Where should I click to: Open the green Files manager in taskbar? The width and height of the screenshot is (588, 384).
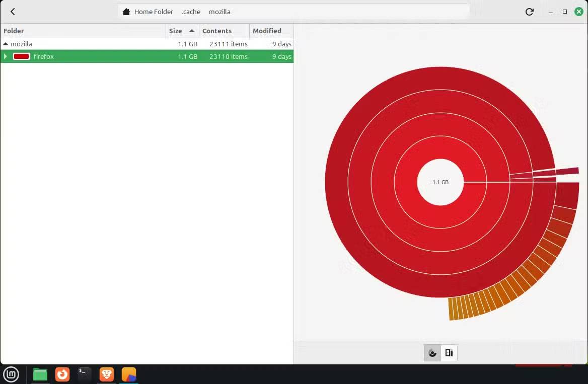(40, 374)
